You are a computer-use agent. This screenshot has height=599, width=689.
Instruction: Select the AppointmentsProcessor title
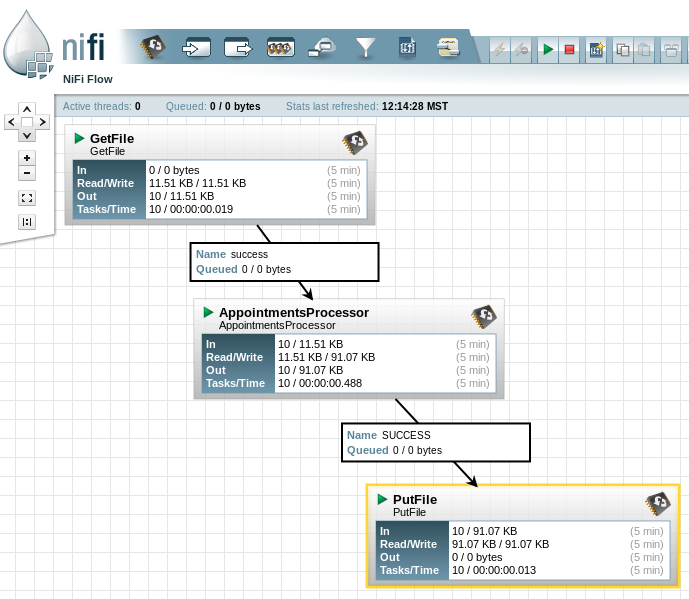[x=294, y=312]
